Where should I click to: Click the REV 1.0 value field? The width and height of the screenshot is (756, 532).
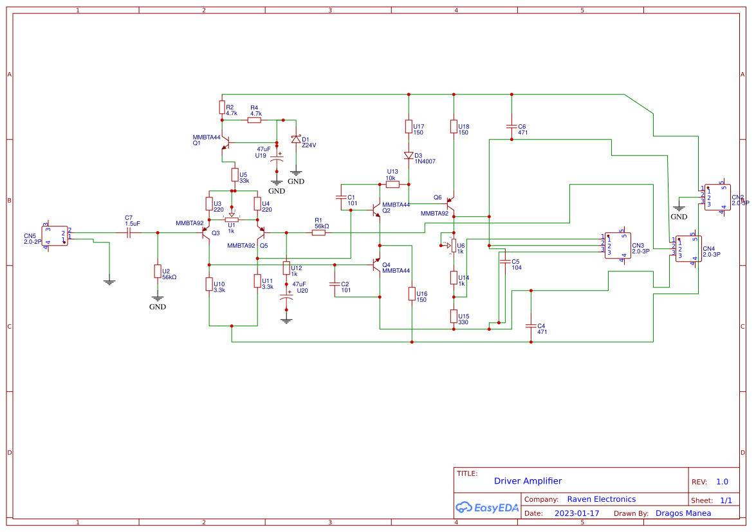click(721, 481)
